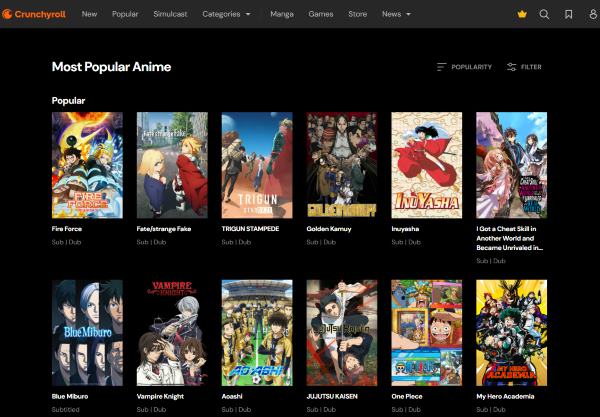Click the Popularity sort icon
Screen dimensions: 600x417
[x=441, y=67]
